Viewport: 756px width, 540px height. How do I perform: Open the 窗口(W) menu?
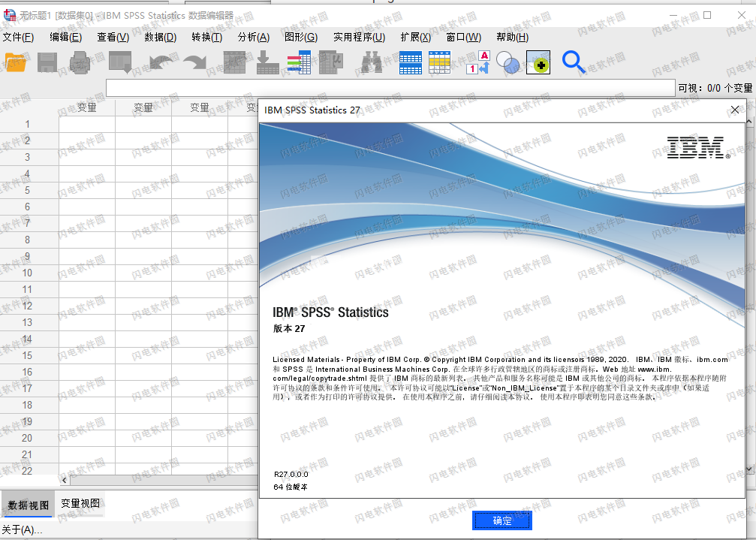coord(463,37)
